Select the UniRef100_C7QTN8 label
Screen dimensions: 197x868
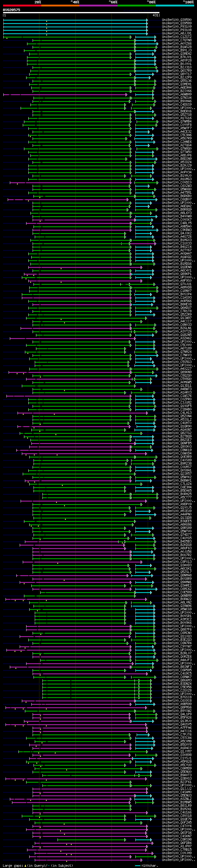tap(177, 40)
